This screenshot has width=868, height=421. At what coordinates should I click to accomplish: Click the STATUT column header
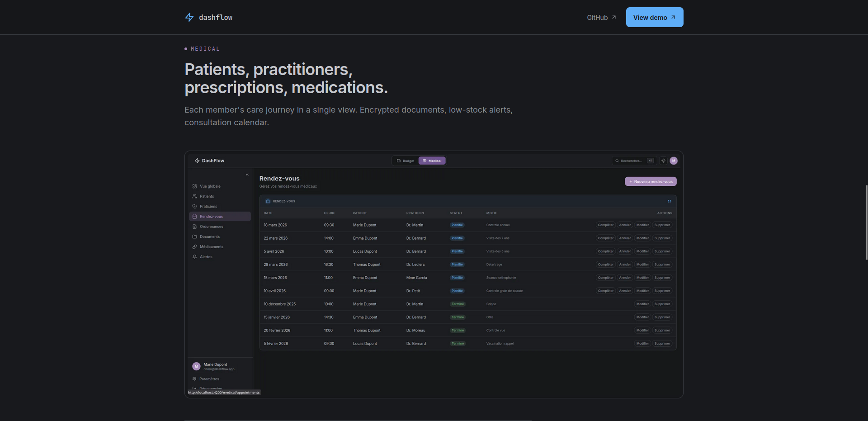[456, 213]
